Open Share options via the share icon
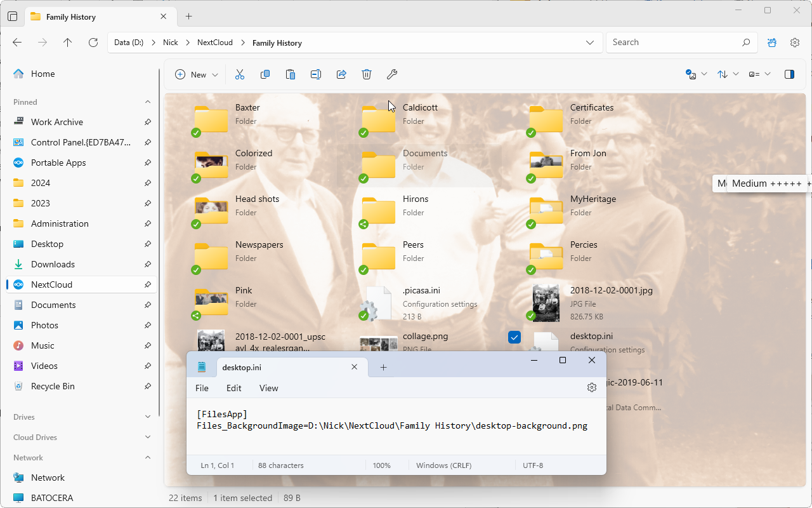 [x=341, y=74]
